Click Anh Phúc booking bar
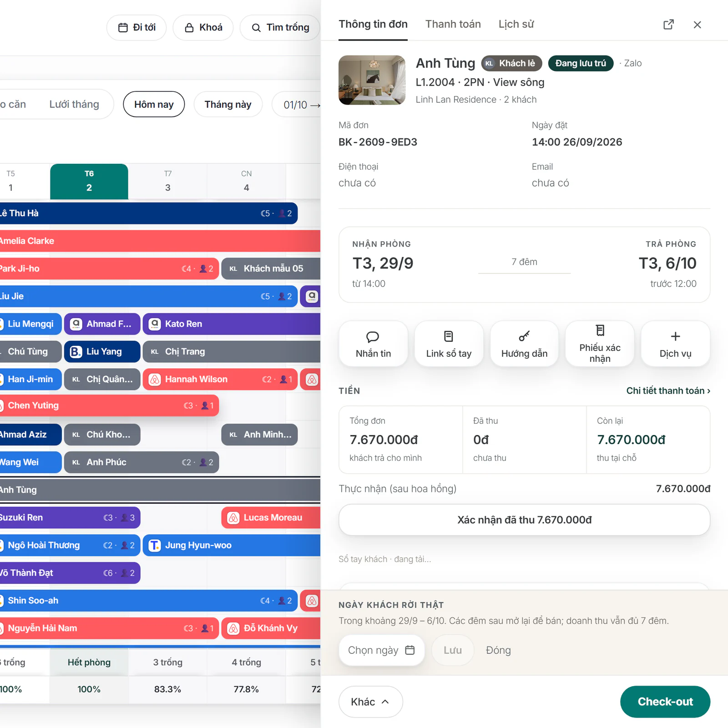 pos(142,462)
